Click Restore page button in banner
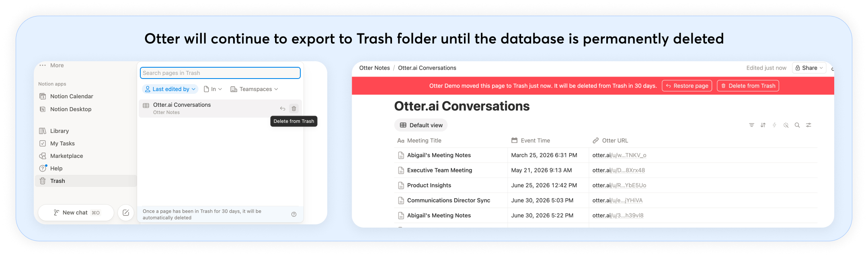 687,86
